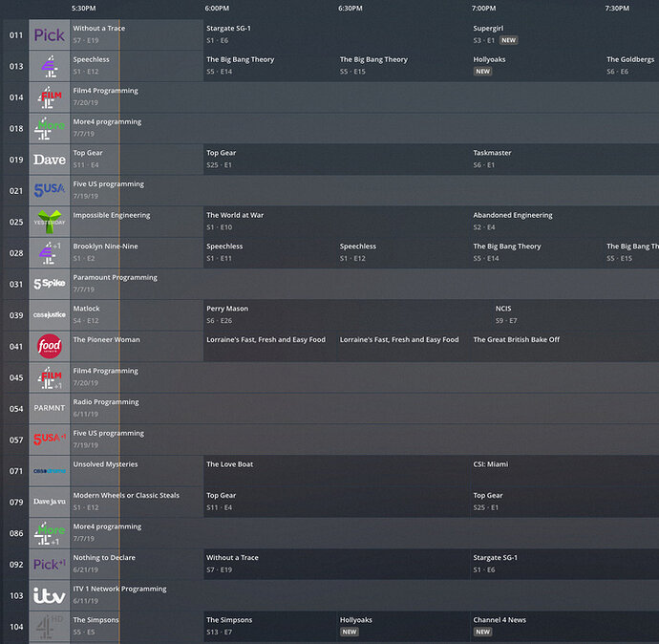Jump to the 7:30PM time header
Viewport: 659px width, 644px height.
click(617, 9)
